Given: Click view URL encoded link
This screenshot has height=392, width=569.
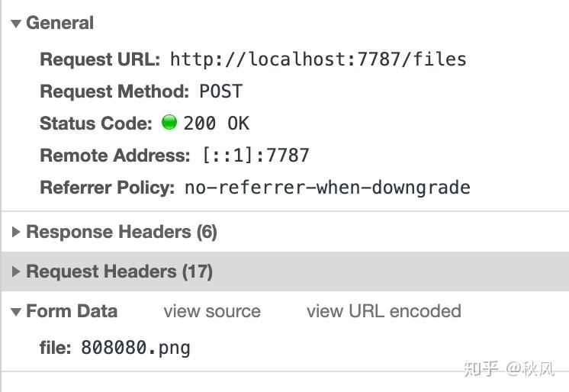Looking at the screenshot, I should tap(384, 311).
